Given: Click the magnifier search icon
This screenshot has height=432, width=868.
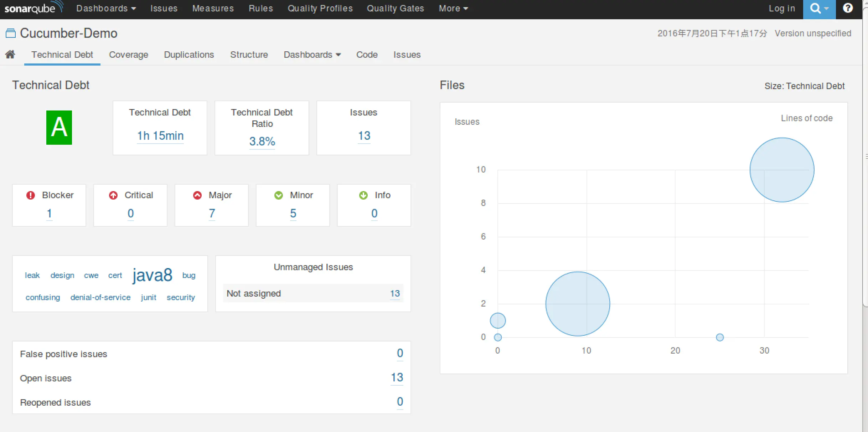Looking at the screenshot, I should pos(816,8).
